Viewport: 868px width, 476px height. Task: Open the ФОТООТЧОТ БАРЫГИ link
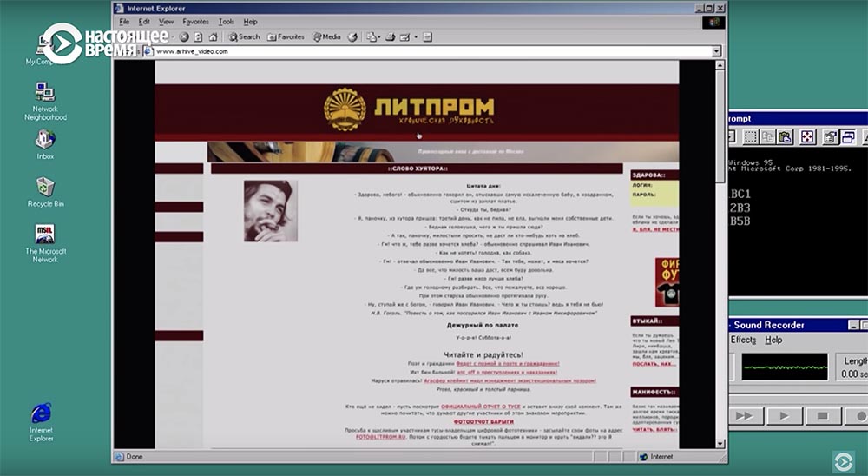pyautogui.click(x=483, y=421)
